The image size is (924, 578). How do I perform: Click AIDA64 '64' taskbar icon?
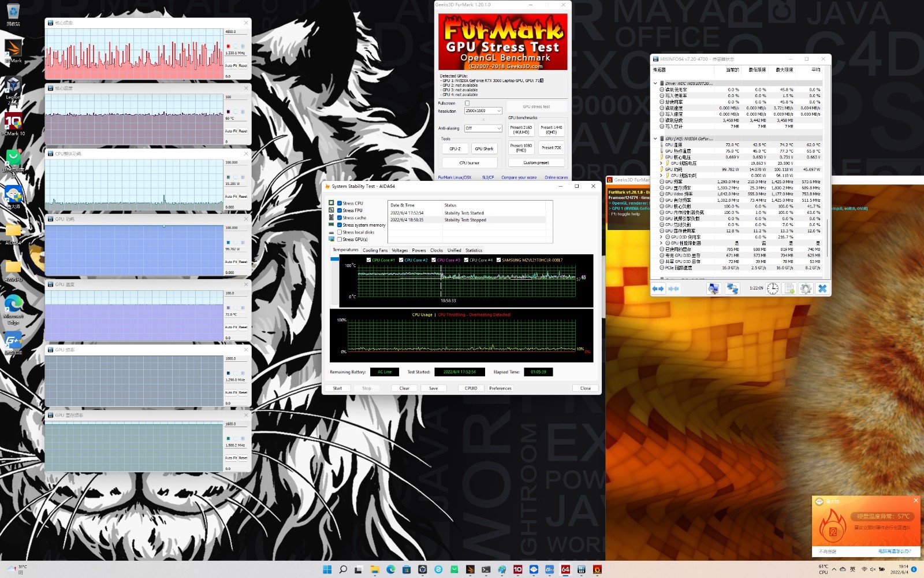[x=565, y=569]
